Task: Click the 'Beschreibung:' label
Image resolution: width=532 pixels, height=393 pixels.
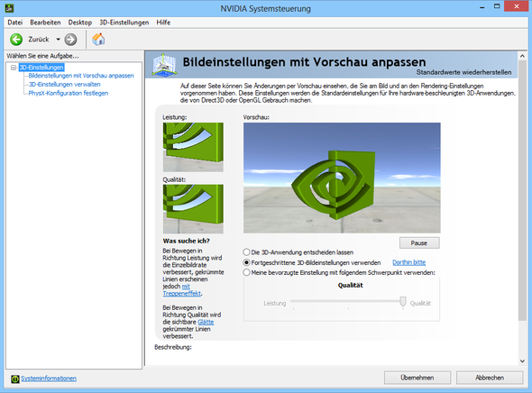Action: pos(173,347)
